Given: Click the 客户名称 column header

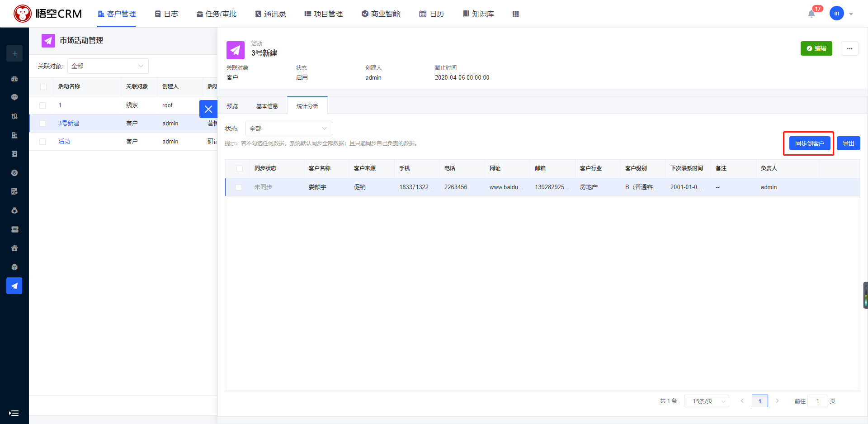Looking at the screenshot, I should [320, 168].
